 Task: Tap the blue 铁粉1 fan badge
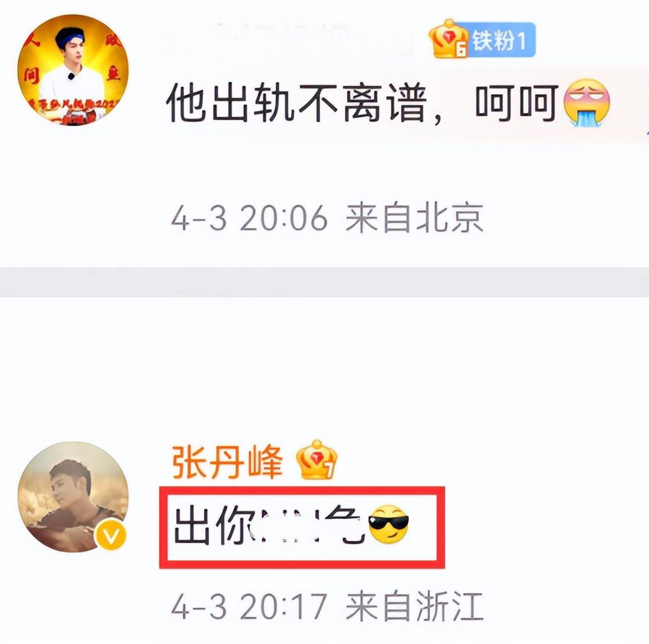pyautogui.click(x=501, y=40)
